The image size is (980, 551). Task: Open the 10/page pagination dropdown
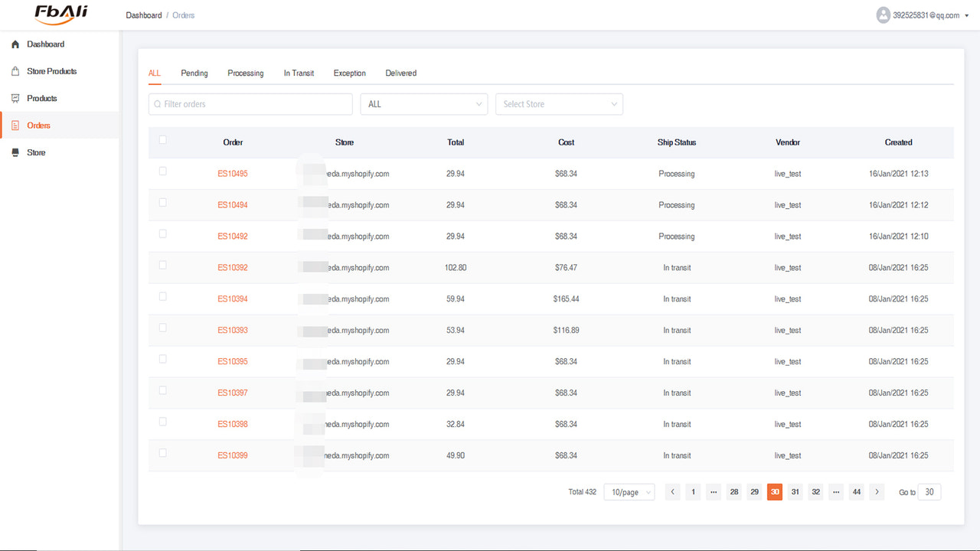point(629,492)
